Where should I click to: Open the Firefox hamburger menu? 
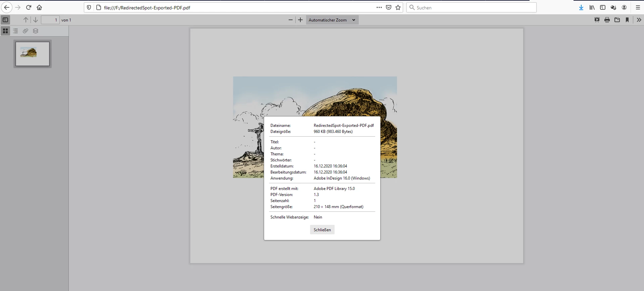pyautogui.click(x=638, y=7)
